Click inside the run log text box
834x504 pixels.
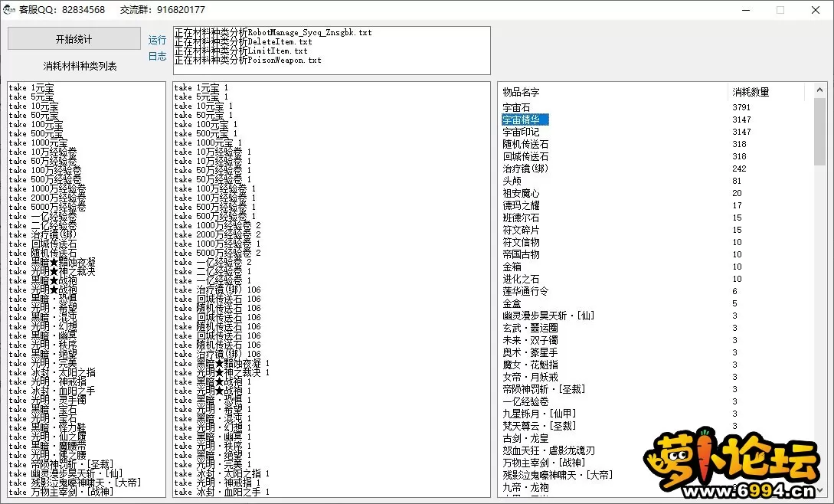point(332,51)
